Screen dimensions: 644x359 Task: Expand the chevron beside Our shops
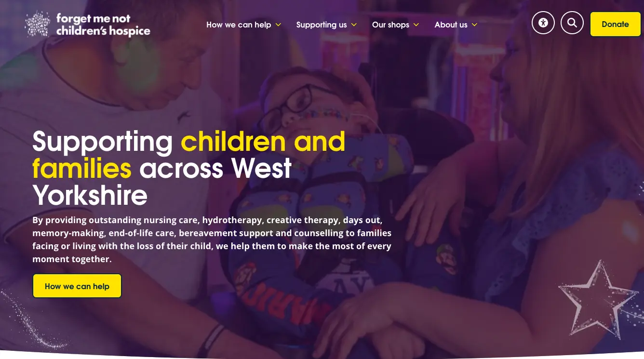pos(416,25)
